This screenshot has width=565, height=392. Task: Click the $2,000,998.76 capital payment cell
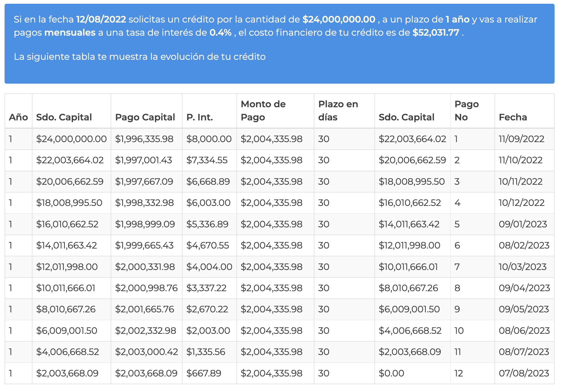coord(146,288)
